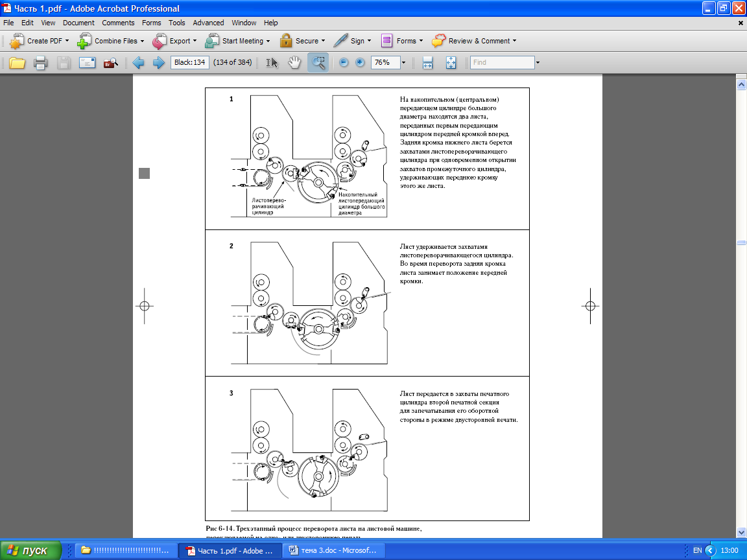Open the Advanced menu

pos(208,23)
